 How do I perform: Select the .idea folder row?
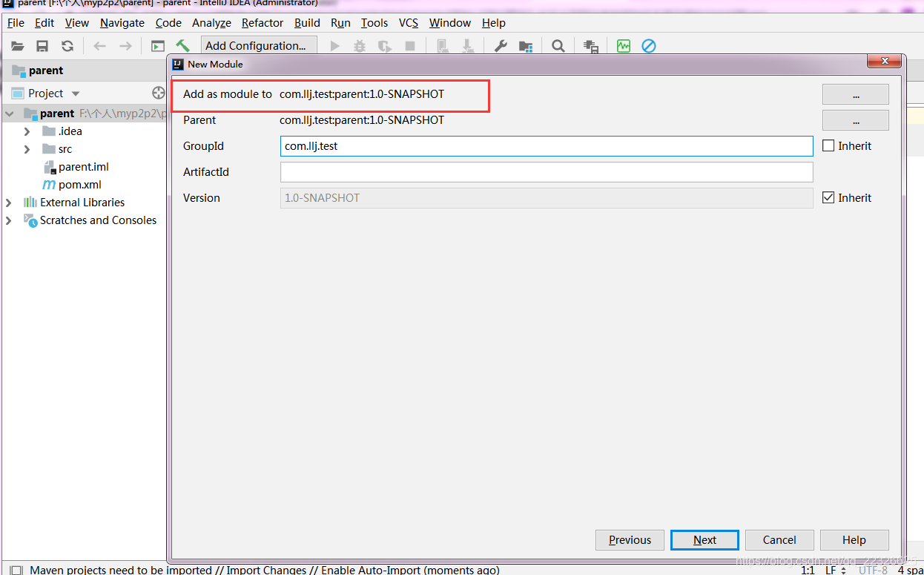[83, 131]
